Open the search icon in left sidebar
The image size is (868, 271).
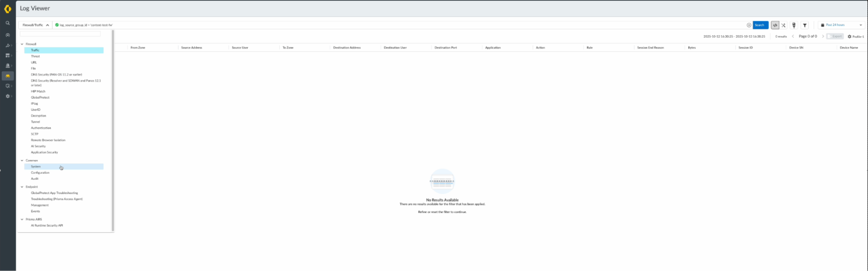click(x=7, y=23)
